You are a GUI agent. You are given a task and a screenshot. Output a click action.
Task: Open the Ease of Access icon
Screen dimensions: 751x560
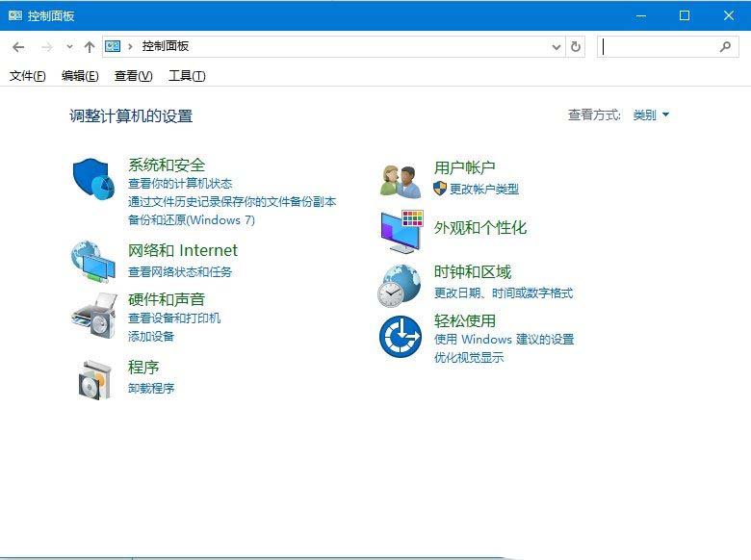(401, 337)
